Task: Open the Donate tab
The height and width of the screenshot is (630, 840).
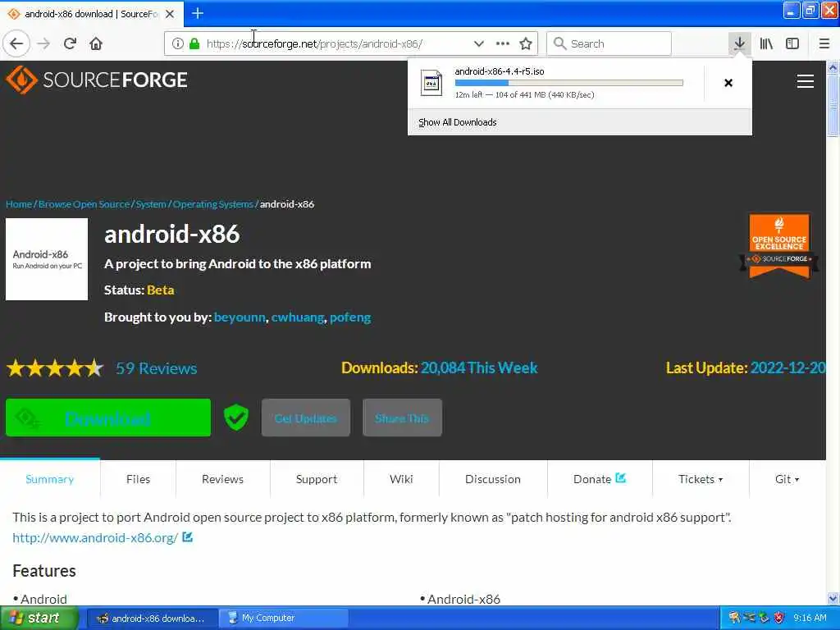Action: coord(600,479)
